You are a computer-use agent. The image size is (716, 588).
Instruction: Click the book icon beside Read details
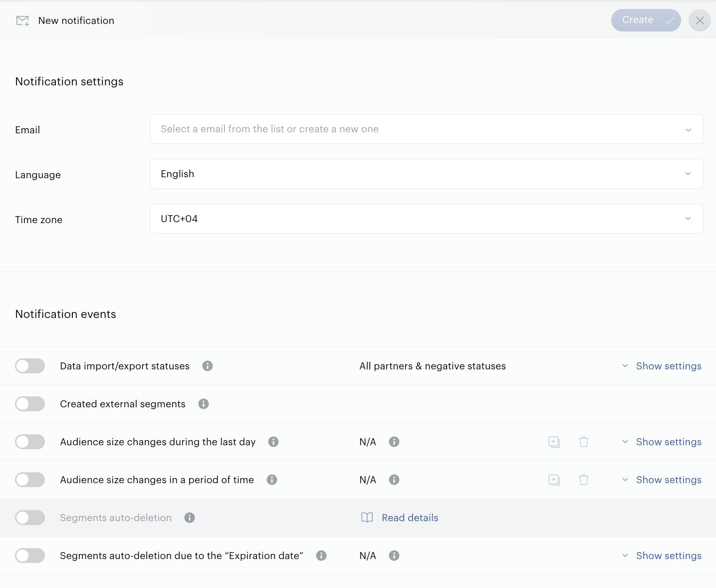click(x=367, y=518)
